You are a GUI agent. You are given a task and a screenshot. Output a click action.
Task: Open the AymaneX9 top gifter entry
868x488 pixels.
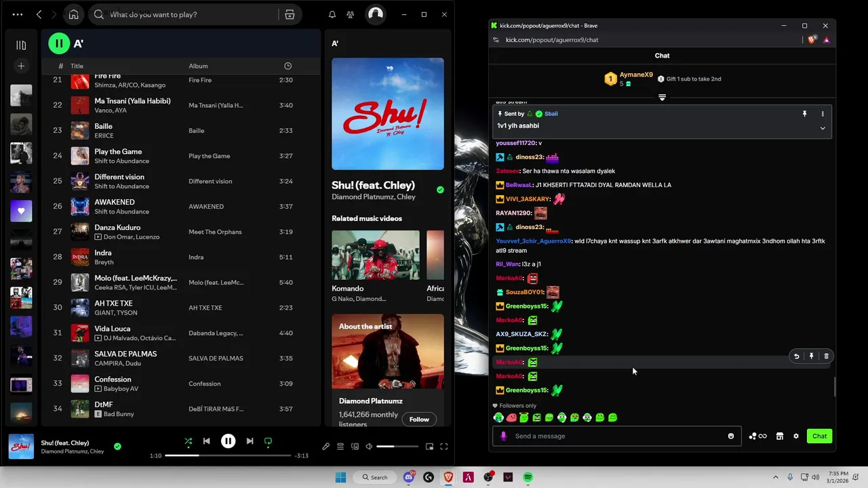coord(629,79)
